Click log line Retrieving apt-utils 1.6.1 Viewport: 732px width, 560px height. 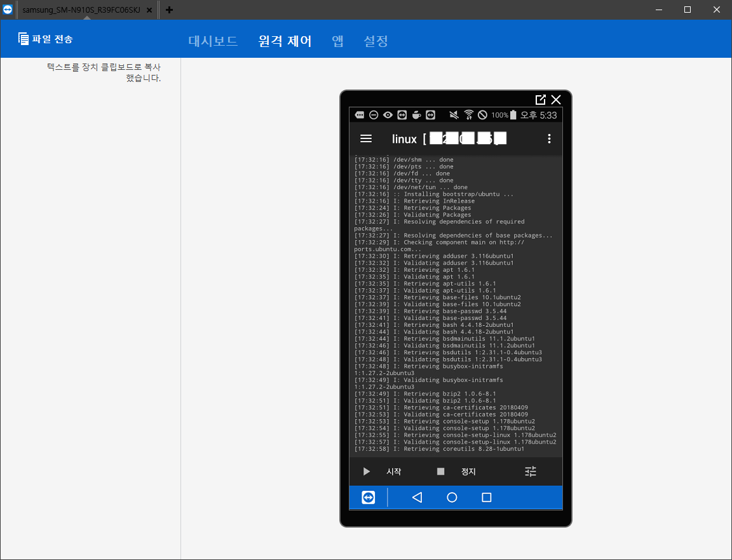click(425, 284)
